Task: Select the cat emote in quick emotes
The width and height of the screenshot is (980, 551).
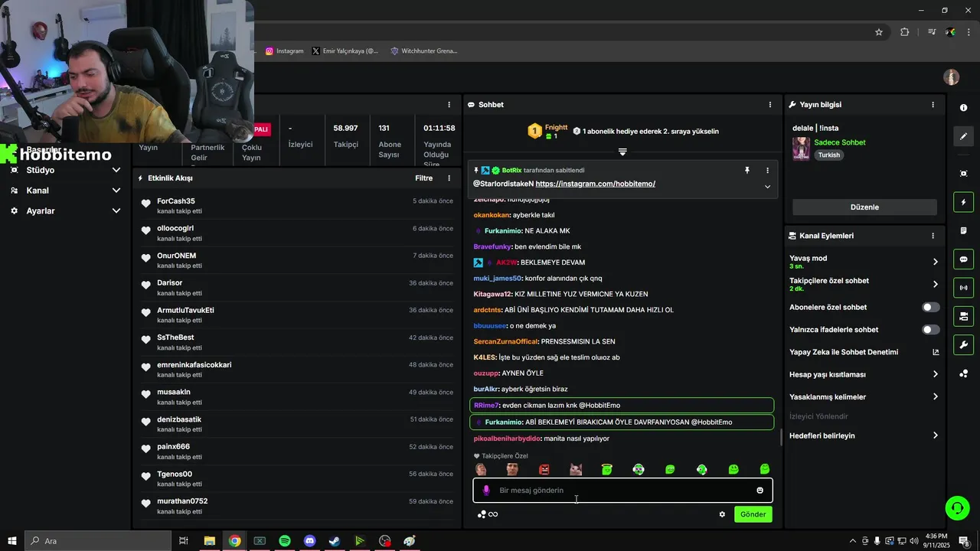Action: pos(576,469)
